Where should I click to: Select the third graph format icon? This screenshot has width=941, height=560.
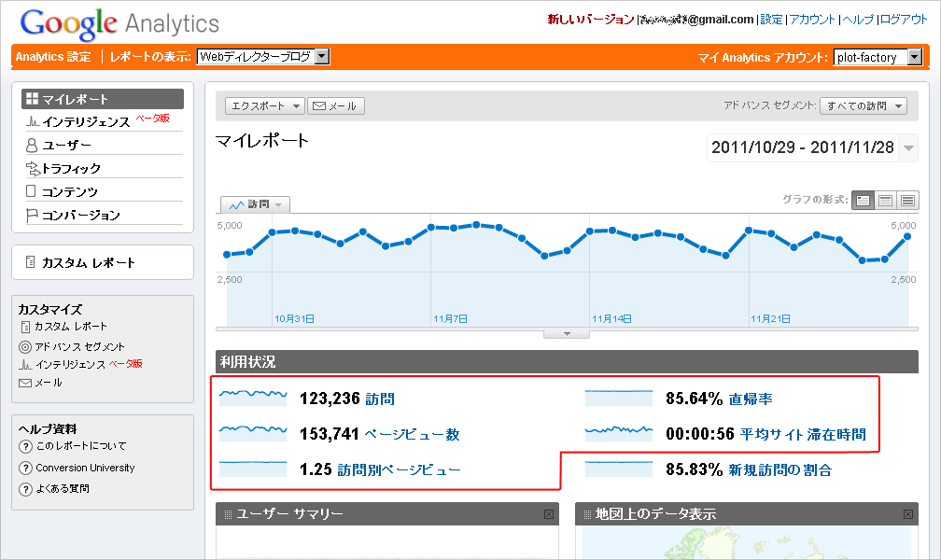coord(907,201)
